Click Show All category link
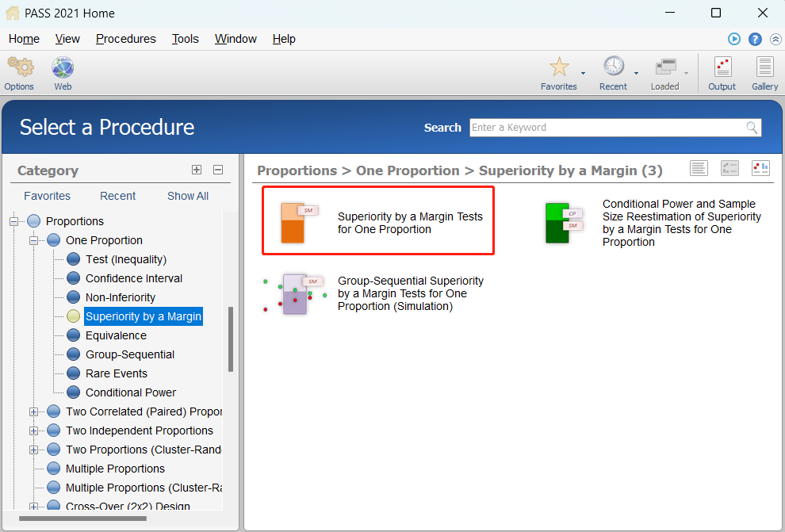Screen dimensions: 785x532 [188, 196]
